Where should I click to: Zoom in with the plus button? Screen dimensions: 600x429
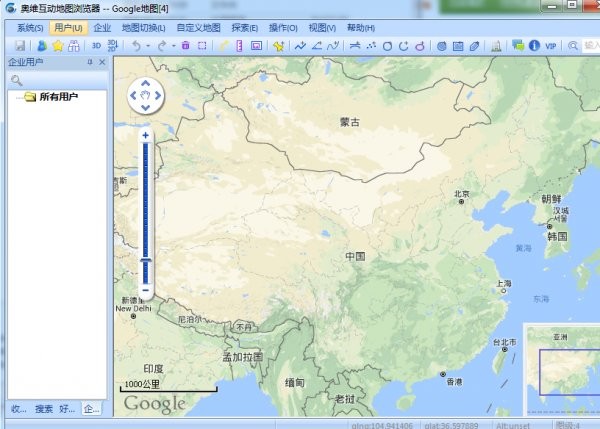pyautogui.click(x=145, y=135)
